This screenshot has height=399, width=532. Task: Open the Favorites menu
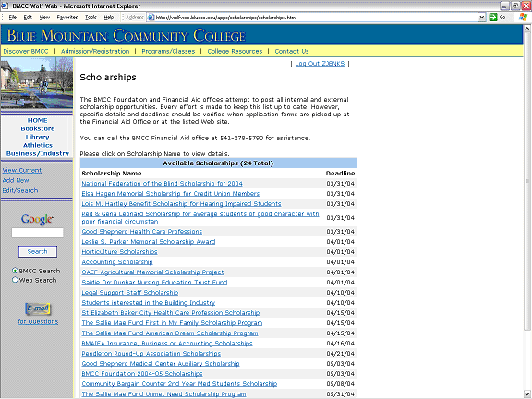[67, 18]
